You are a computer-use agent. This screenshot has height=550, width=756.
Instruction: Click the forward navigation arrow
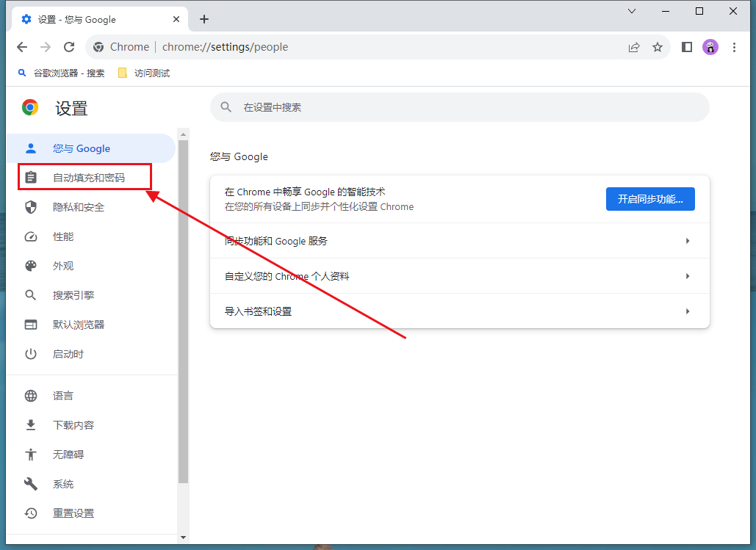click(x=46, y=47)
